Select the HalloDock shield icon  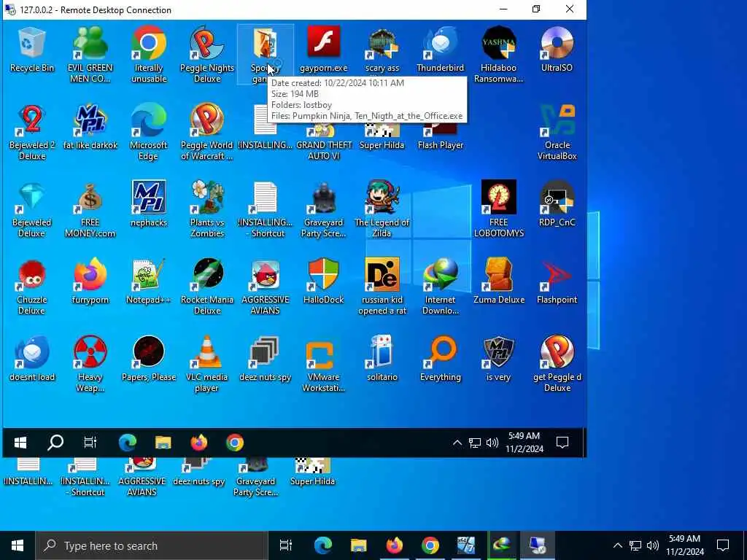point(323,282)
